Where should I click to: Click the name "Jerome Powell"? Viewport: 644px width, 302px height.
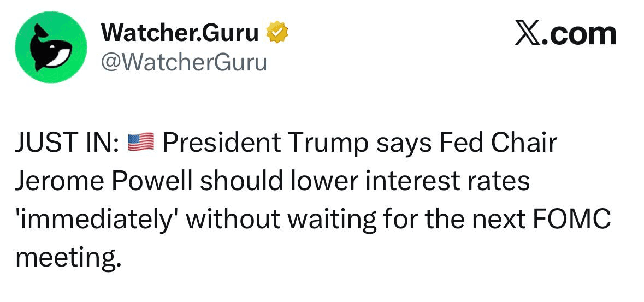pyautogui.click(x=104, y=181)
